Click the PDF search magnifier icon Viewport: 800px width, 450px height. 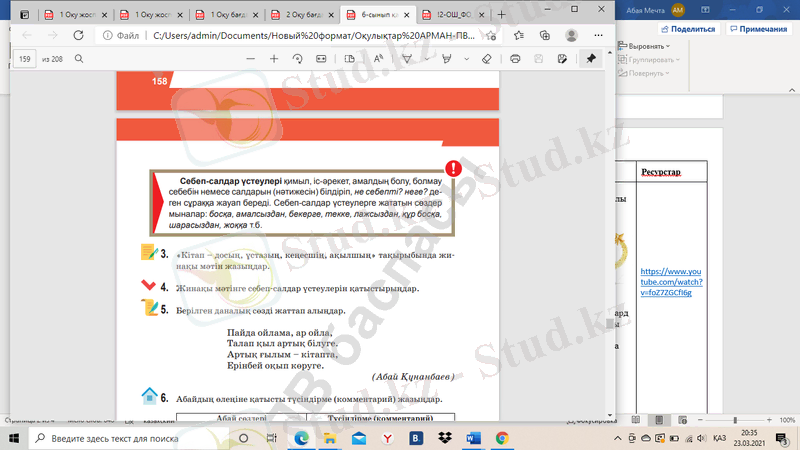[76, 59]
